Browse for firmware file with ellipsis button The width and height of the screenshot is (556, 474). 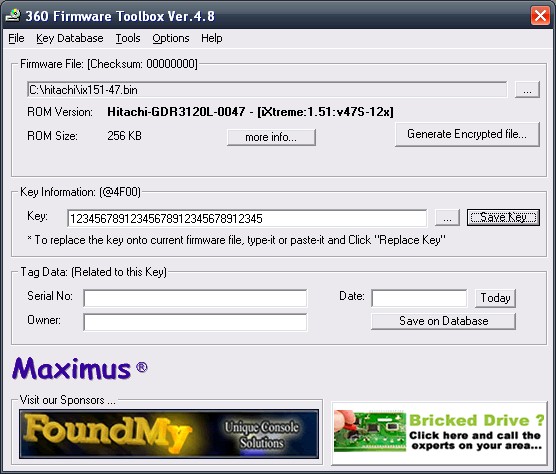[x=527, y=89]
